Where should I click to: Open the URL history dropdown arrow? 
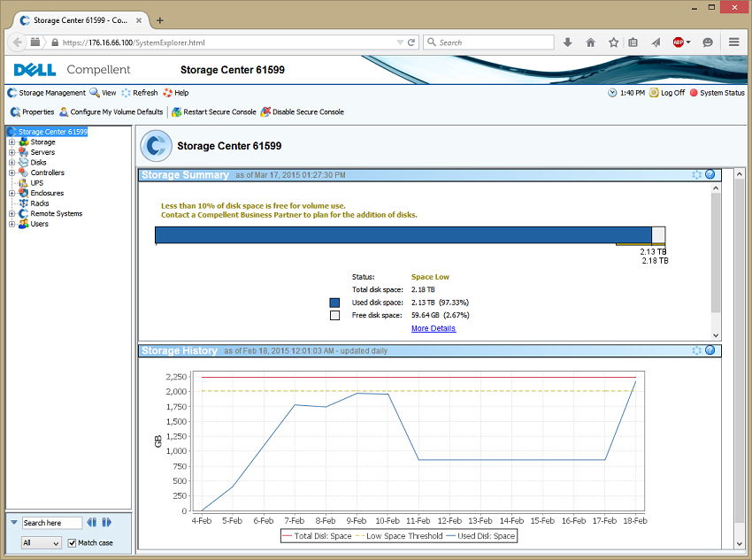(x=400, y=42)
